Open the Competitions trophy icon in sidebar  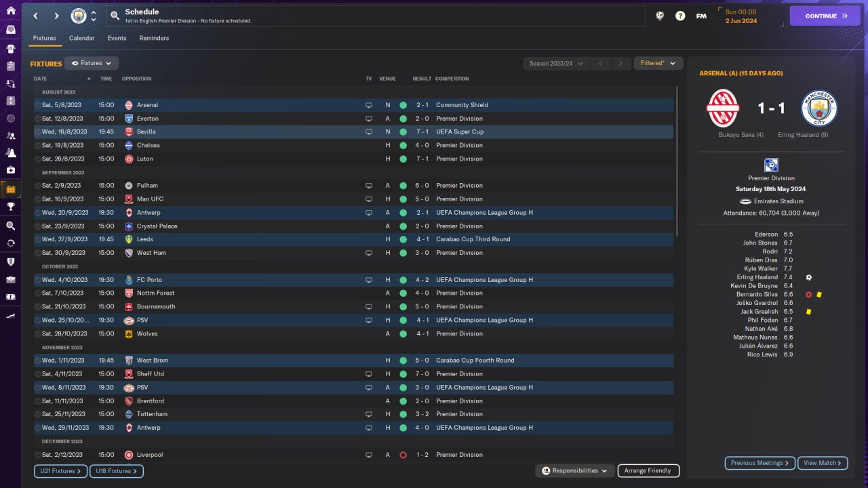click(10, 207)
